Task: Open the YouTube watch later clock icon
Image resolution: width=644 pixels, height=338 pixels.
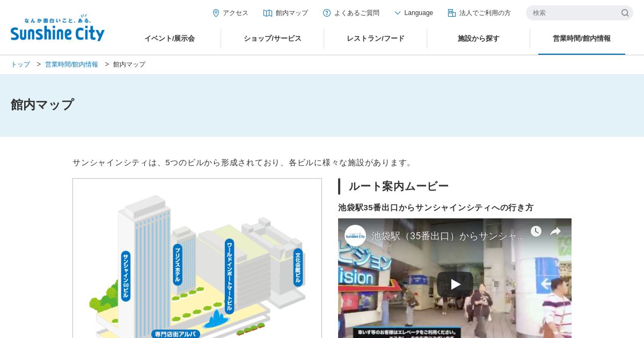Action: (536, 231)
